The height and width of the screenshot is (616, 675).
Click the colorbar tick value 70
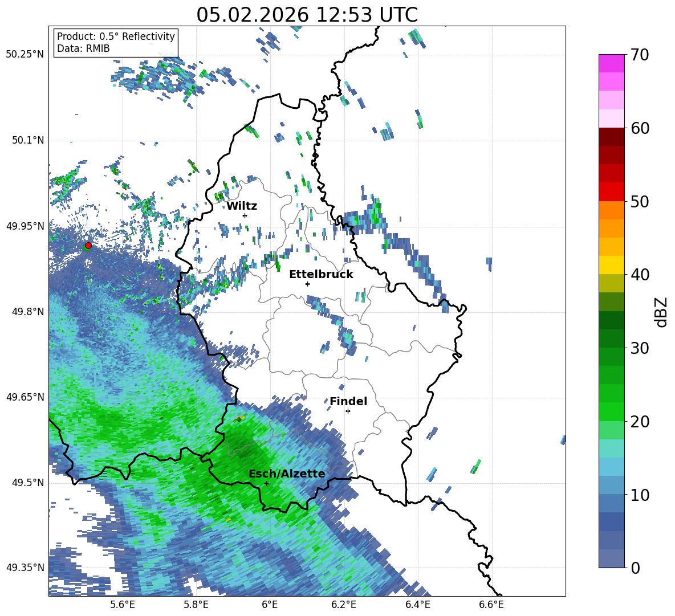[640, 55]
